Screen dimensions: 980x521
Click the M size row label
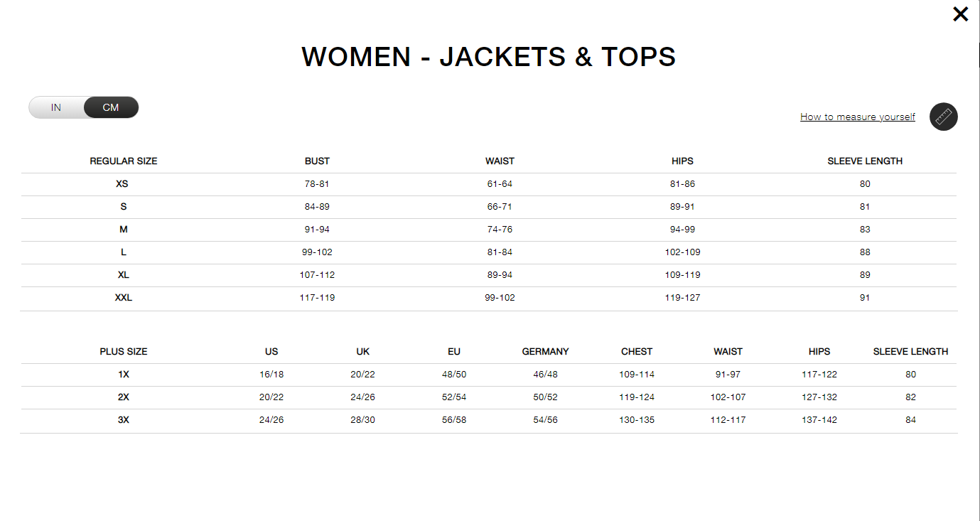[124, 230]
